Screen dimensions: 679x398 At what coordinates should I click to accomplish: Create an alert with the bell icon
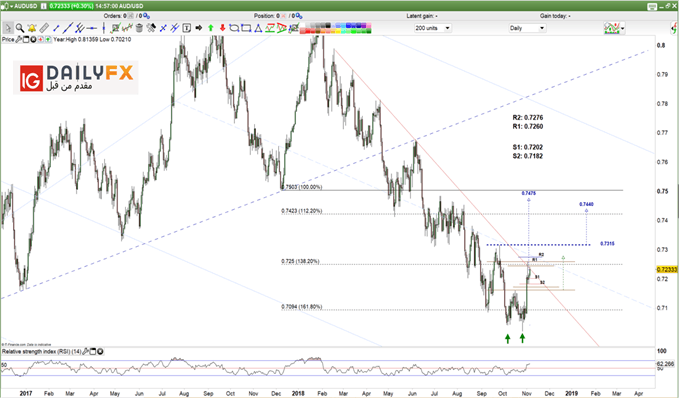(x=32, y=28)
